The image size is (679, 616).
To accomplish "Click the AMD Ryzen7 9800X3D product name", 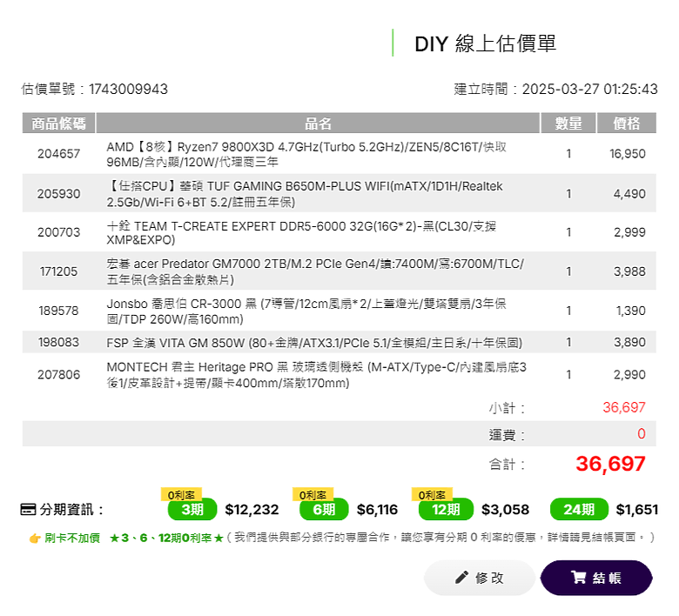I will click(x=306, y=154).
